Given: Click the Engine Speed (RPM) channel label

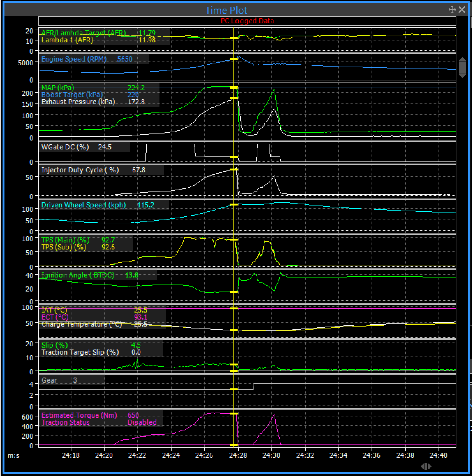Looking at the screenshot, I should point(74,59).
